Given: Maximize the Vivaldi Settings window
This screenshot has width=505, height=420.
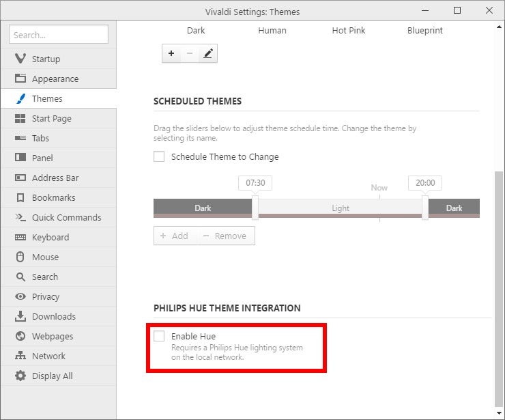Looking at the screenshot, I should 457,10.
